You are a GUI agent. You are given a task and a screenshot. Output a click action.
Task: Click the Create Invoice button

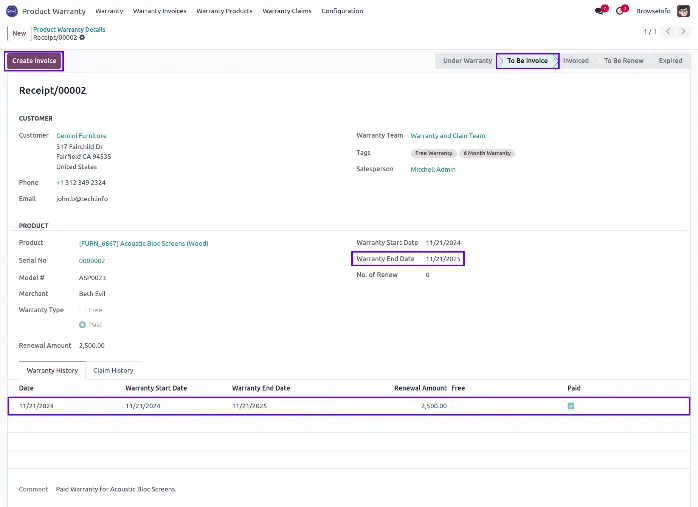click(x=35, y=61)
